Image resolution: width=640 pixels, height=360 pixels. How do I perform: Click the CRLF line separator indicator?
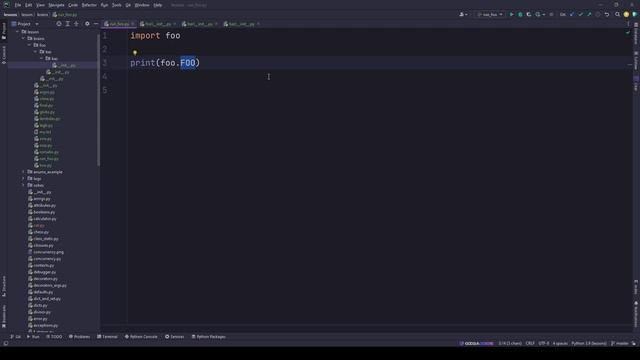[x=530, y=344]
